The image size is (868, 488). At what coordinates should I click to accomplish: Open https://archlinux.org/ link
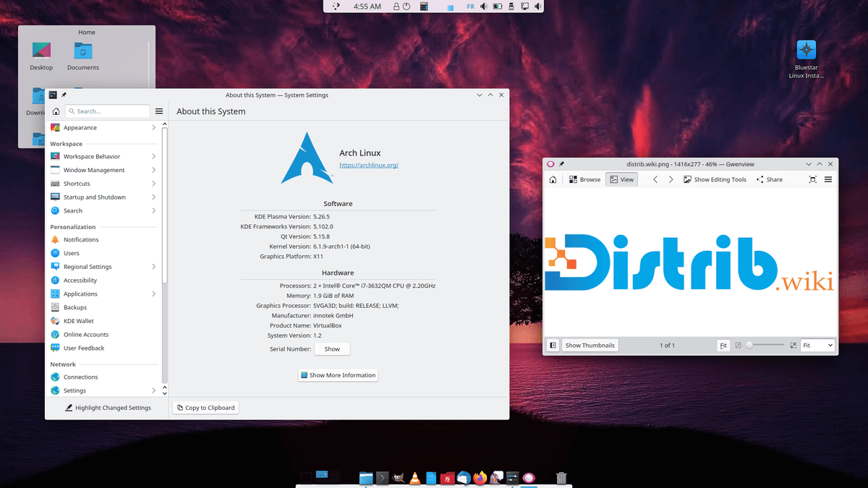369,165
